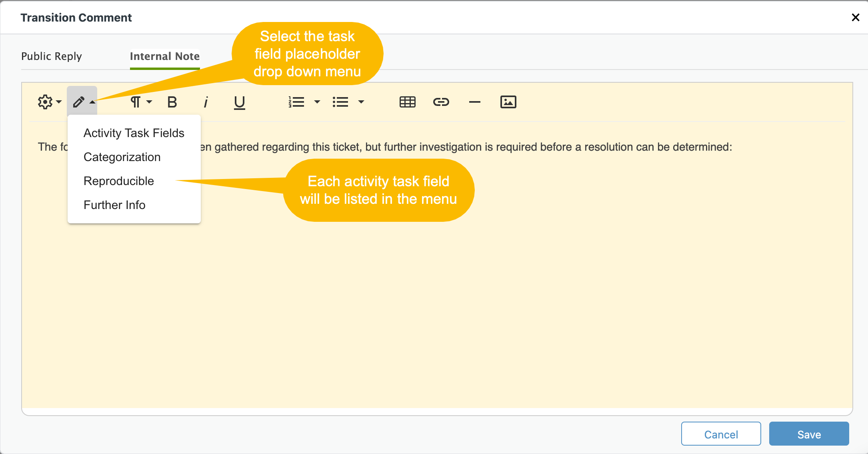Insert a bulleted list
This screenshot has height=454, width=868.
340,102
